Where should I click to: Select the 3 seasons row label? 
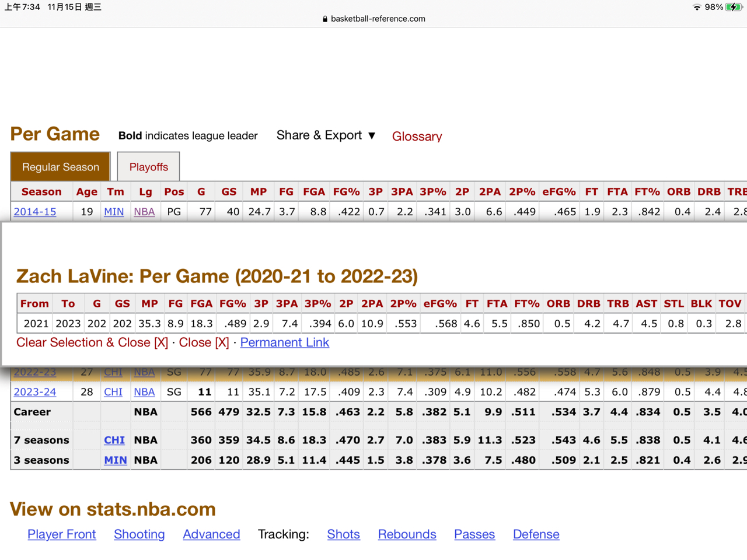(x=41, y=460)
